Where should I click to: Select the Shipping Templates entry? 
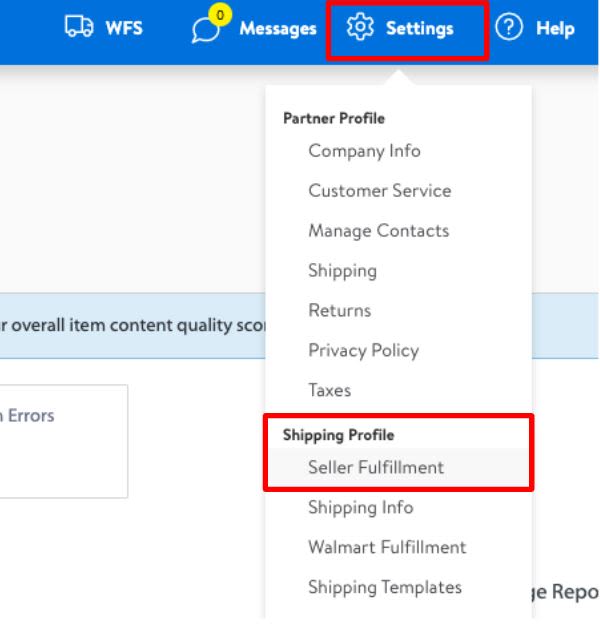(x=385, y=588)
